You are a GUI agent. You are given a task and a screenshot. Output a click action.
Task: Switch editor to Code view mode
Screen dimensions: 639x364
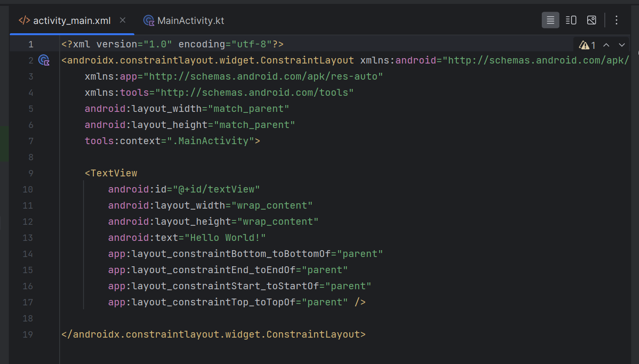(x=551, y=20)
